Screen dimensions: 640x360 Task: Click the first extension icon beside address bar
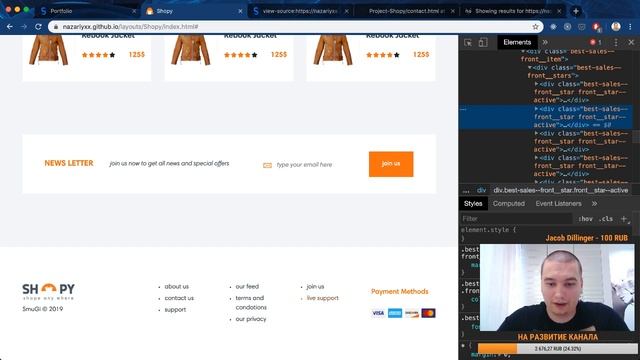pyautogui.click(x=553, y=27)
